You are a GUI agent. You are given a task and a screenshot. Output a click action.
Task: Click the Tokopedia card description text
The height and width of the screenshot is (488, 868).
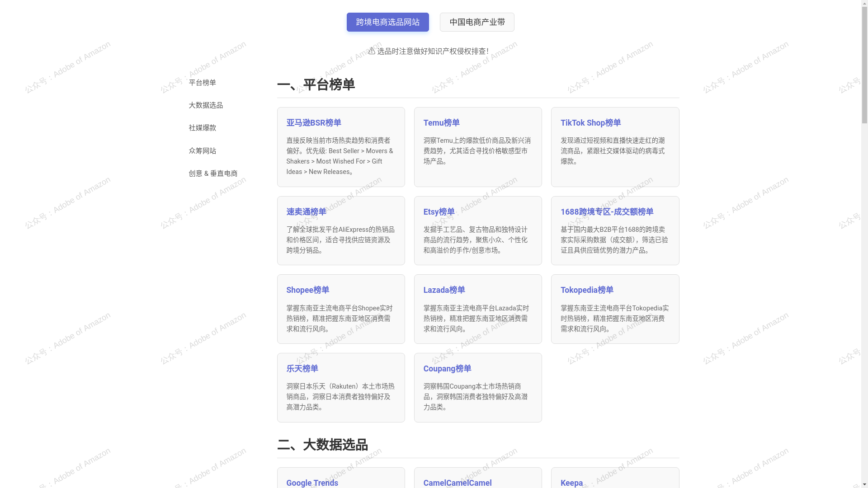[x=615, y=319]
